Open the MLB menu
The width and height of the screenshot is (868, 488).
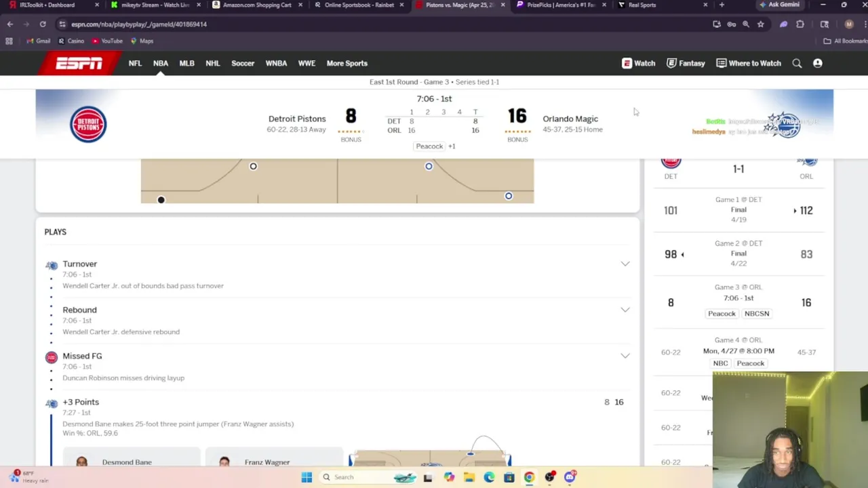click(x=186, y=63)
